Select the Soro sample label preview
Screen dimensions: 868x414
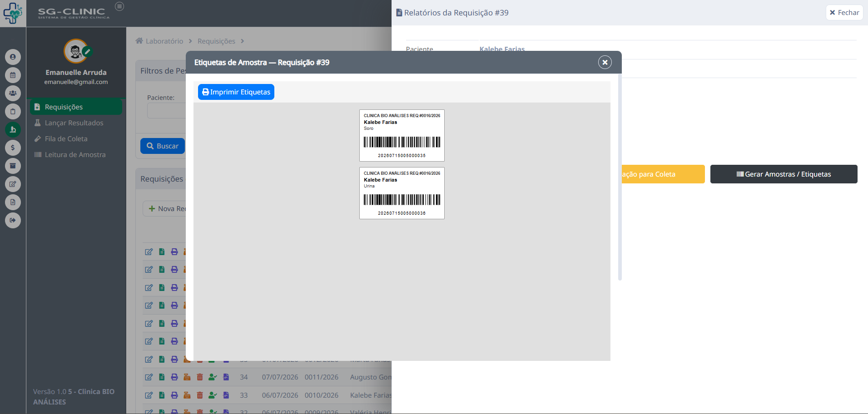coord(402,135)
